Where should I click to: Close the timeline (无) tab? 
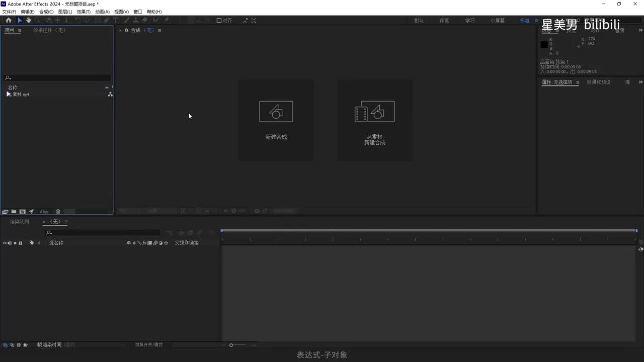pyautogui.click(x=44, y=222)
